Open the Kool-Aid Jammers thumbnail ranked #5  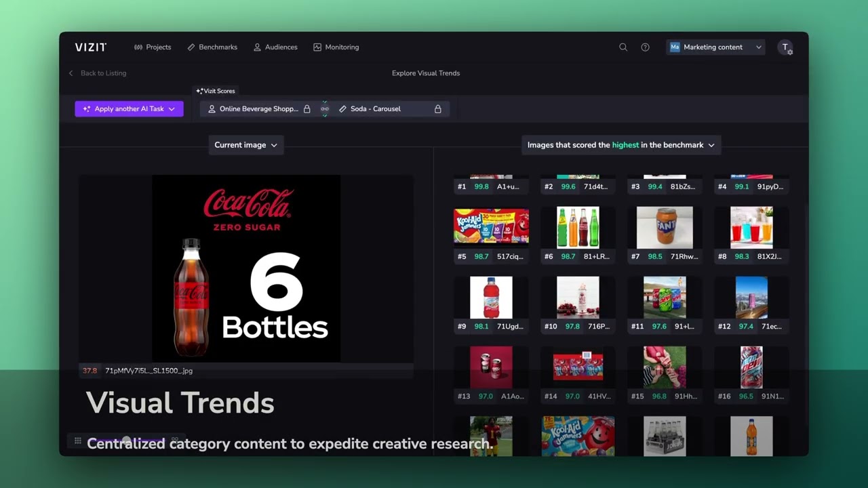pos(491,227)
